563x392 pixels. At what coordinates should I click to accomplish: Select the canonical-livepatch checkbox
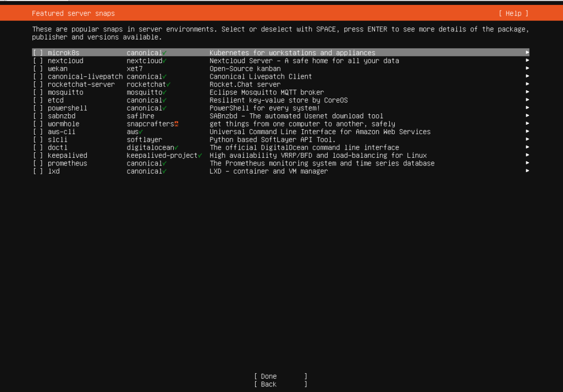38,76
